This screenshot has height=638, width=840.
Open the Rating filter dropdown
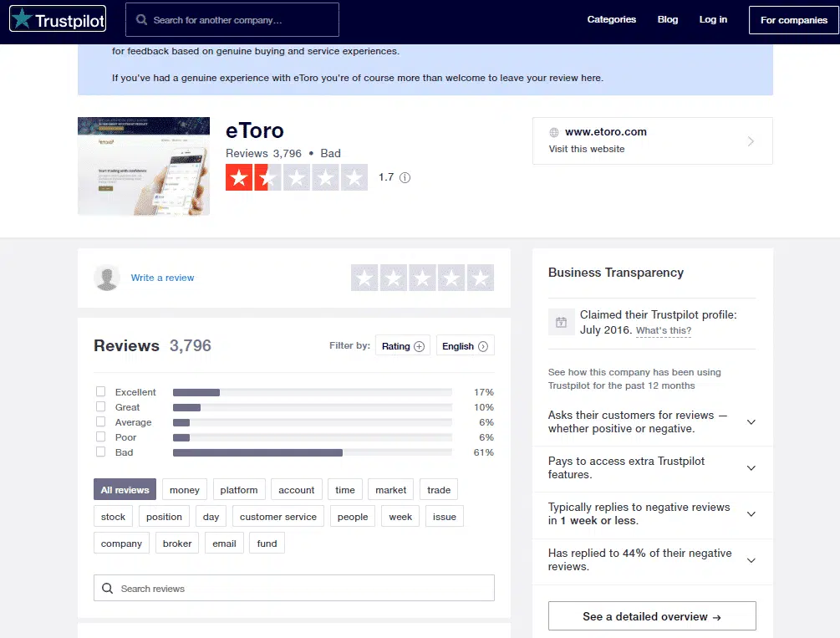pyautogui.click(x=402, y=346)
